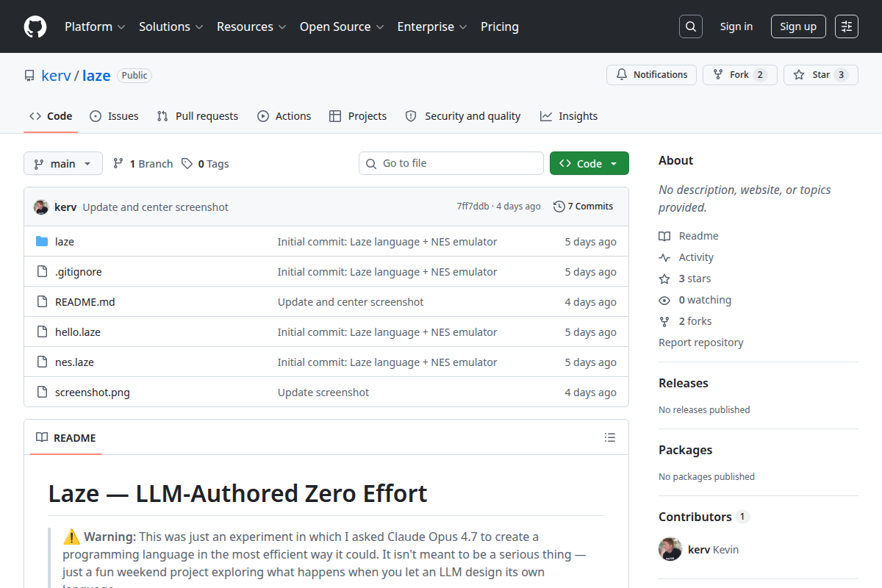Expand the Open Source menu
The width and height of the screenshot is (882, 588).
click(342, 26)
